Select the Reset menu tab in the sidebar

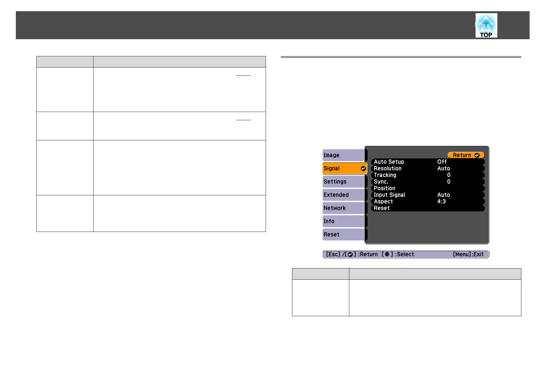[x=343, y=234]
